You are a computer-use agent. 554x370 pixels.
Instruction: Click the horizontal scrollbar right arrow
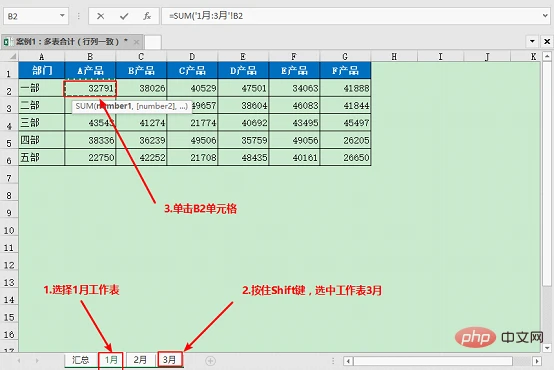[x=537, y=361]
